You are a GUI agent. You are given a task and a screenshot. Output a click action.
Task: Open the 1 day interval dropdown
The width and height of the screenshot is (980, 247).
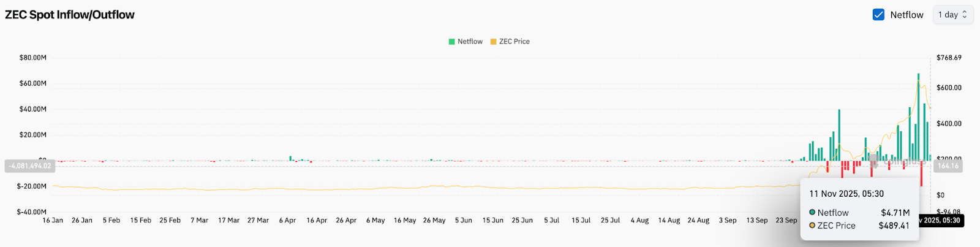coord(952,15)
